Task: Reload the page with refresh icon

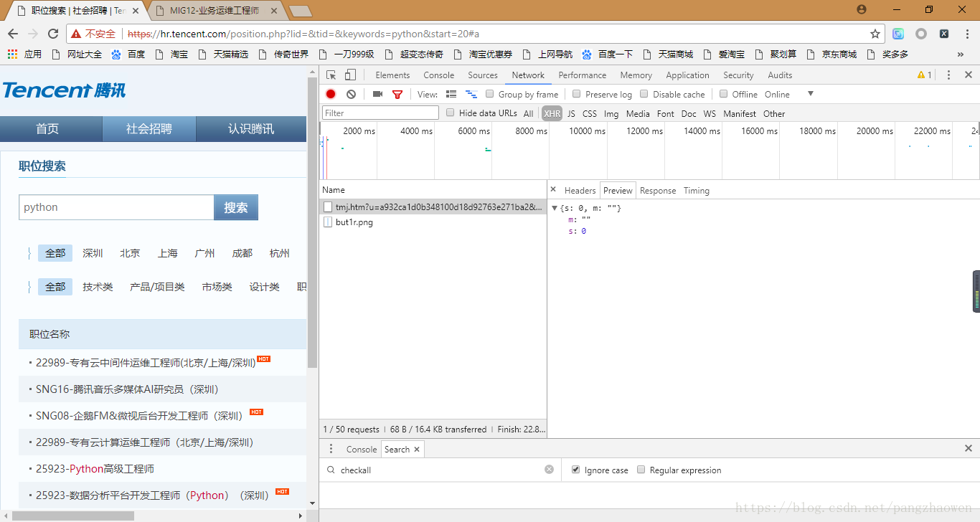Action: click(53, 34)
